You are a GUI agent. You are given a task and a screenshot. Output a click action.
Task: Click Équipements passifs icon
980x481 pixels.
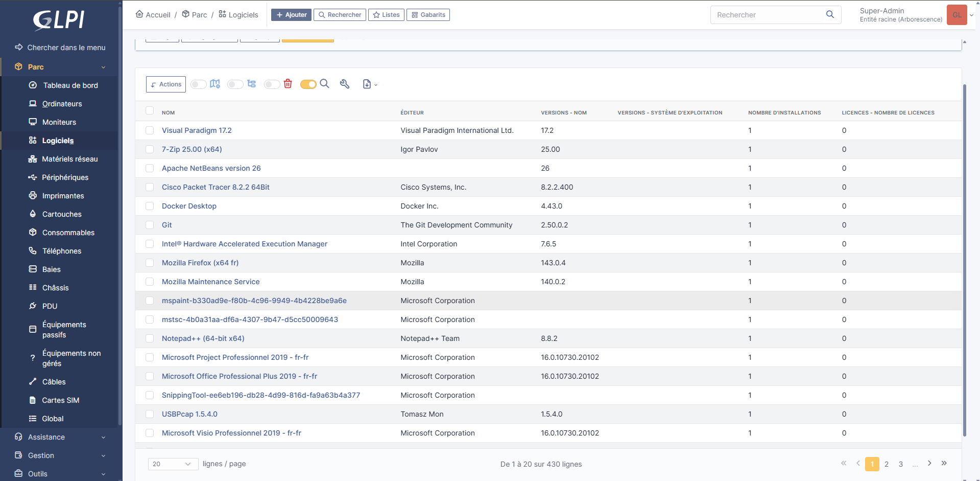[x=33, y=329]
